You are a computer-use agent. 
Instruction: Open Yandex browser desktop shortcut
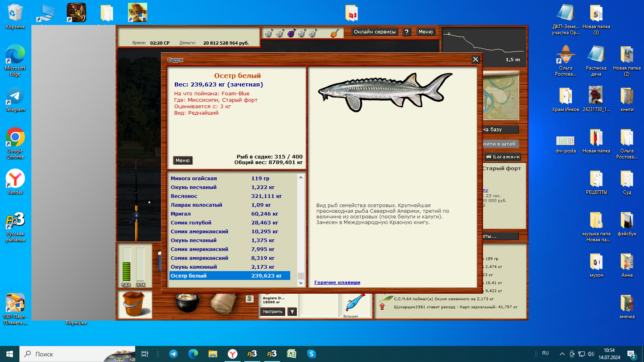(x=15, y=182)
